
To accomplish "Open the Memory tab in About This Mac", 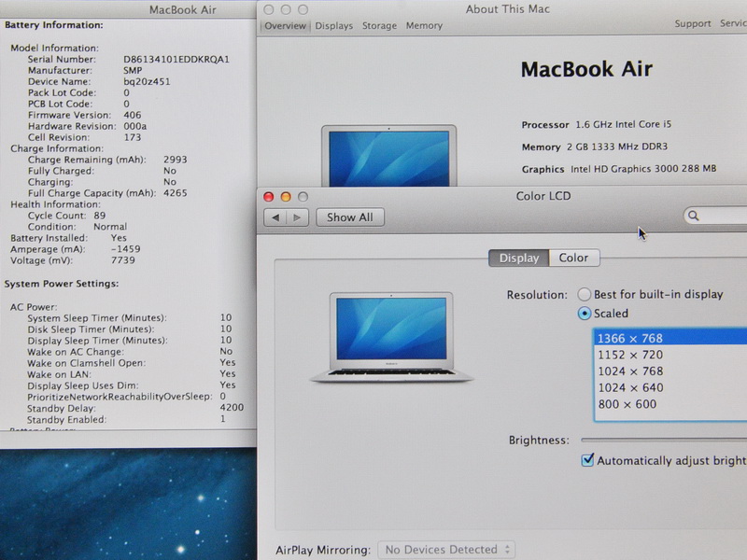I will click(x=424, y=26).
